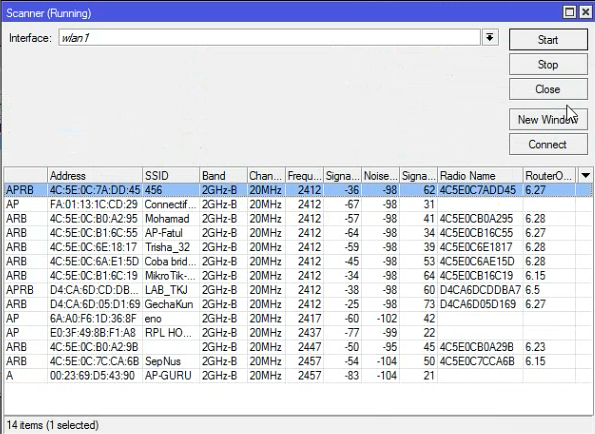Select the AP-GURU SSID

(168, 376)
